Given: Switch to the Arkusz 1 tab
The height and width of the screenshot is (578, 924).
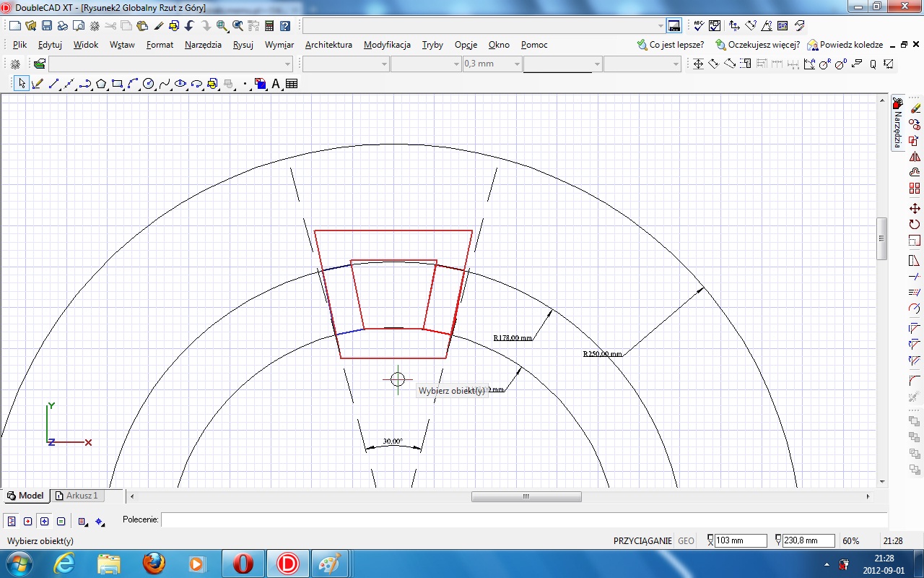Looking at the screenshot, I should click(77, 496).
